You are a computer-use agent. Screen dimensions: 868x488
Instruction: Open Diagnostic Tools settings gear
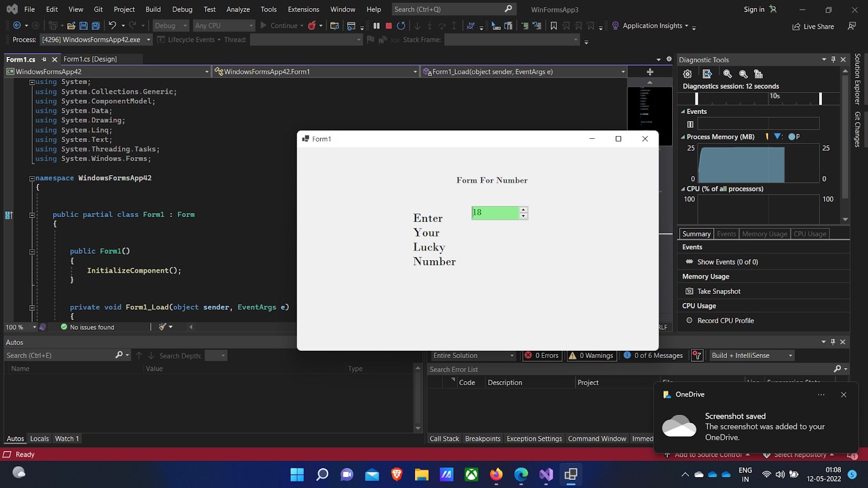tap(687, 74)
